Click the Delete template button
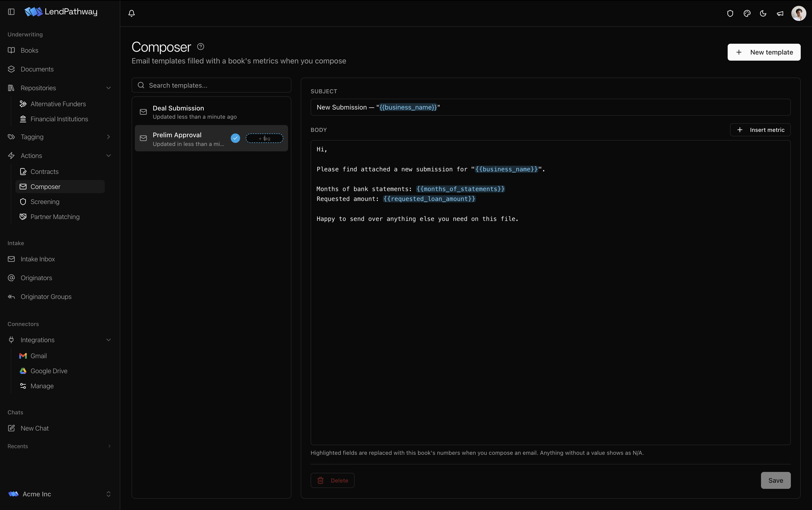This screenshot has width=812, height=510. [x=332, y=480]
